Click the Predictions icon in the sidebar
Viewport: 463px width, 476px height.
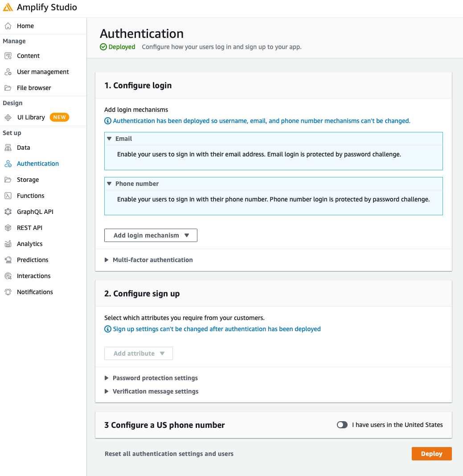pyautogui.click(x=8, y=260)
